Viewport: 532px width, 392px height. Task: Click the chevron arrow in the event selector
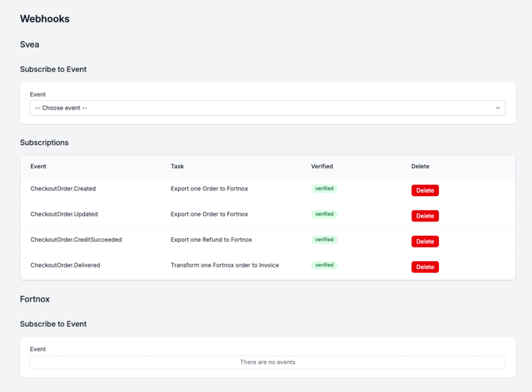tap(498, 108)
